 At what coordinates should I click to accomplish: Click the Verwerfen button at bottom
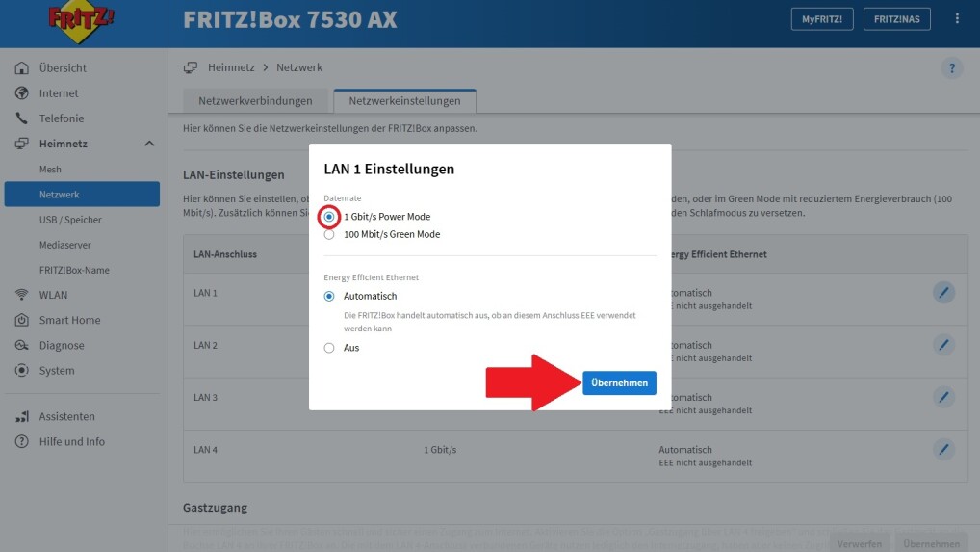click(x=860, y=543)
